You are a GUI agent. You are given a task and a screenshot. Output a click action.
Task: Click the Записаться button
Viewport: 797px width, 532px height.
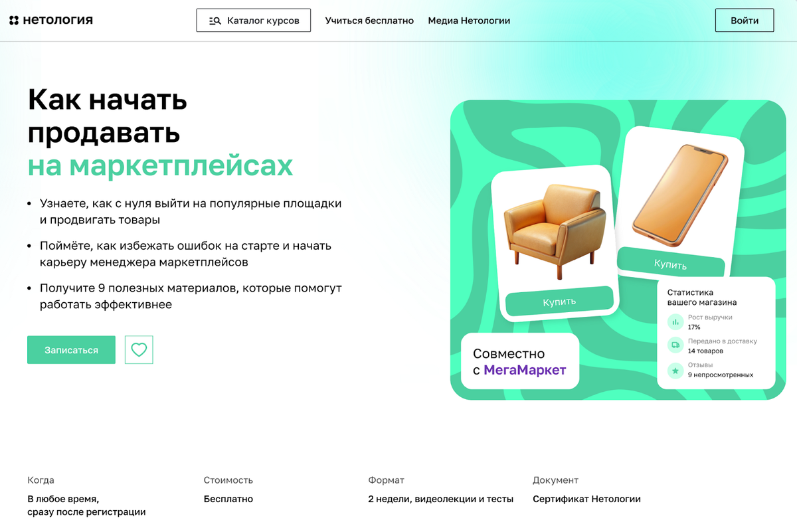click(71, 349)
